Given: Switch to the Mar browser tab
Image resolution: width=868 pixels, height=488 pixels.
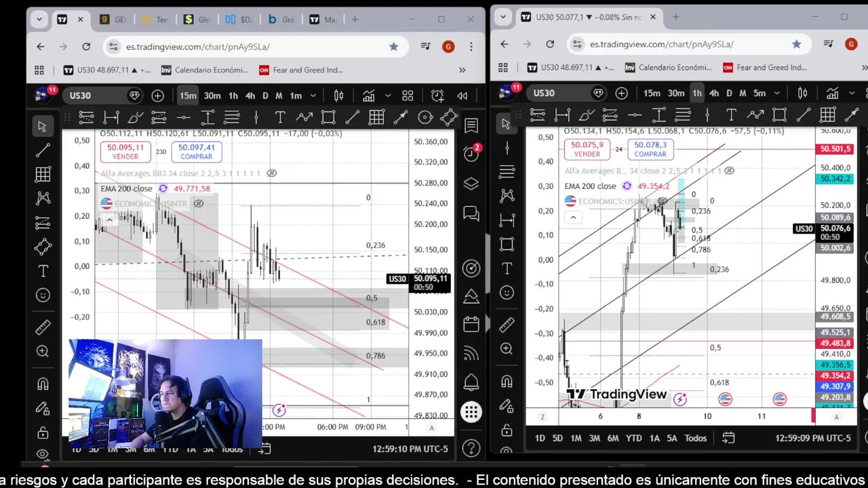Looking at the screenshot, I should click(323, 20).
